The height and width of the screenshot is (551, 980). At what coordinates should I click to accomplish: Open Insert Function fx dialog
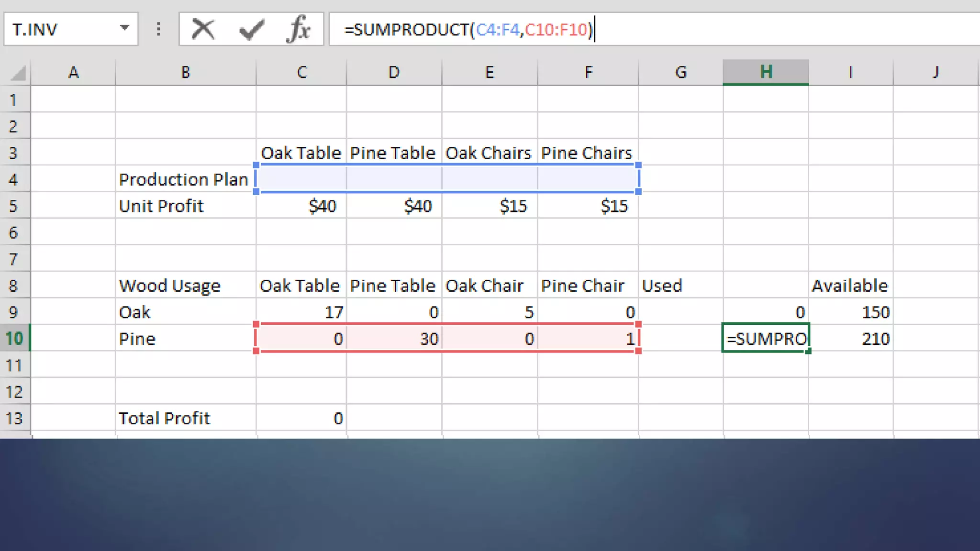coord(299,29)
